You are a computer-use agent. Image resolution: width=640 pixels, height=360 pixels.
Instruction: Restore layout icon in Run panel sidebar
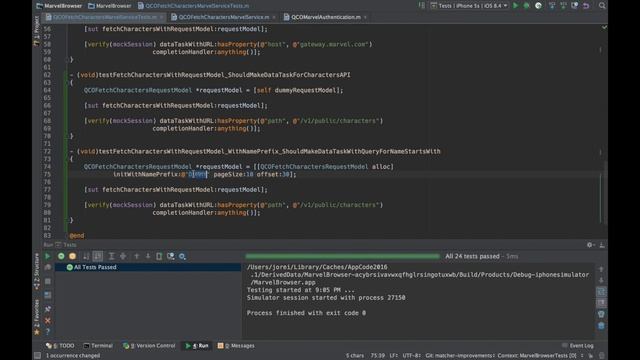pyautogui.click(x=48, y=295)
